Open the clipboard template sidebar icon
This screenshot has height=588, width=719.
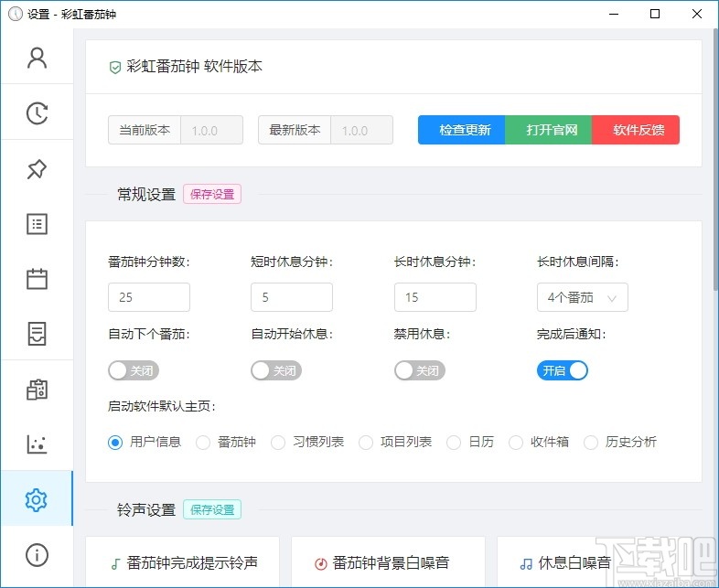click(x=37, y=389)
